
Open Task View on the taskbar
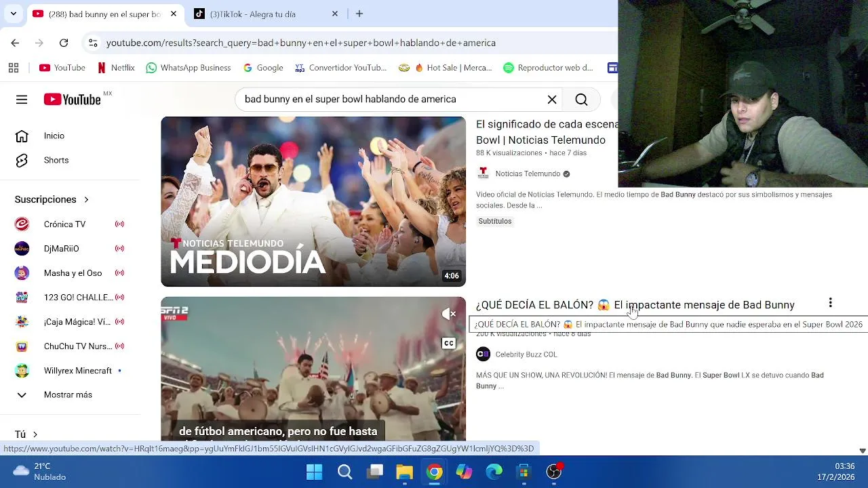(375, 472)
